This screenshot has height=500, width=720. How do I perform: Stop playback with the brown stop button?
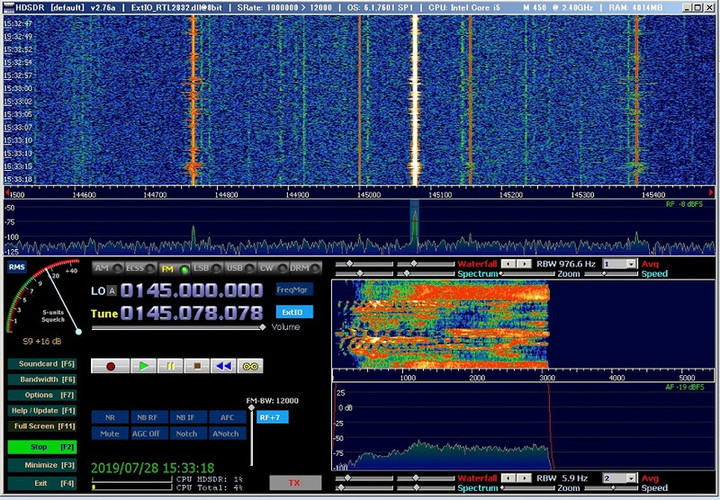point(197,366)
